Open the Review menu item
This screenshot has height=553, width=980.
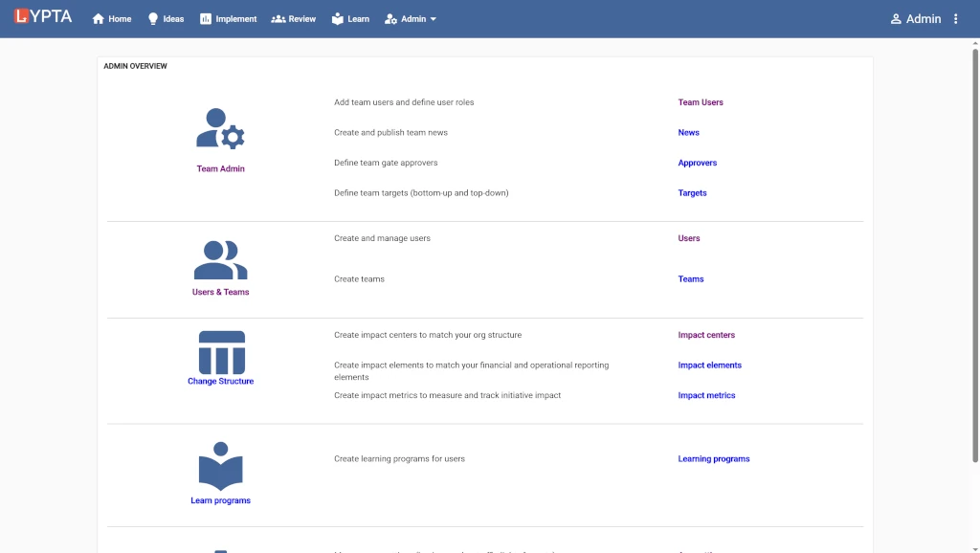(301, 19)
